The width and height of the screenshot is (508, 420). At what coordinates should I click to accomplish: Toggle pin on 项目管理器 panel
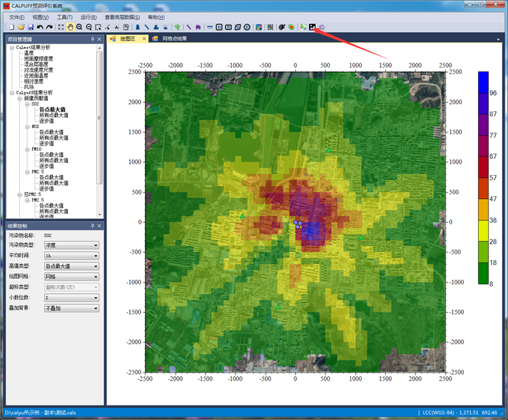point(93,39)
